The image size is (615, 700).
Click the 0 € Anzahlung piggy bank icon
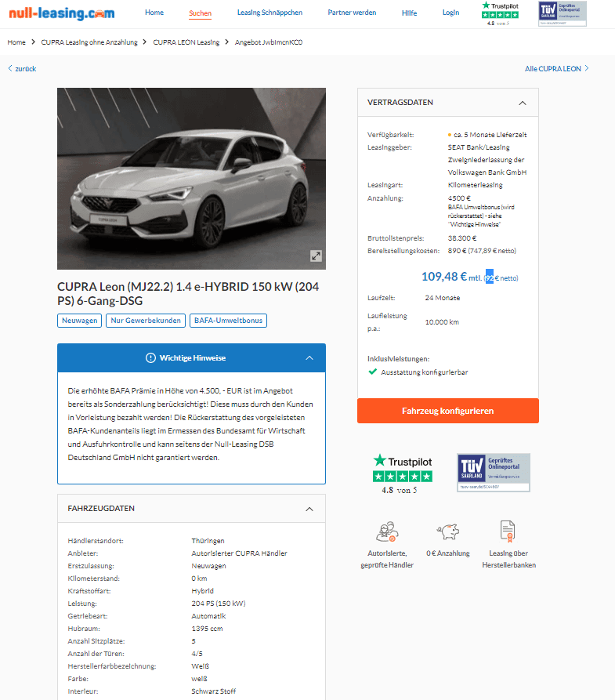click(448, 531)
